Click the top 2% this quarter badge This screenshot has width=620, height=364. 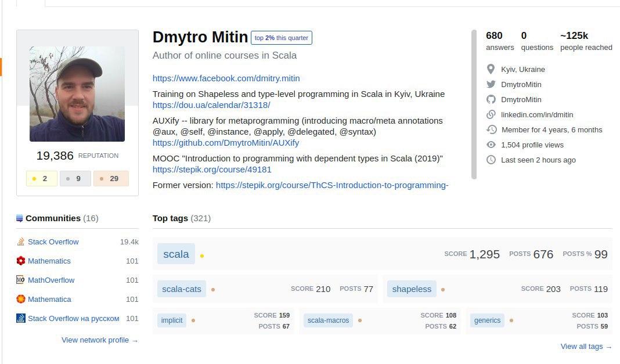tap(281, 38)
